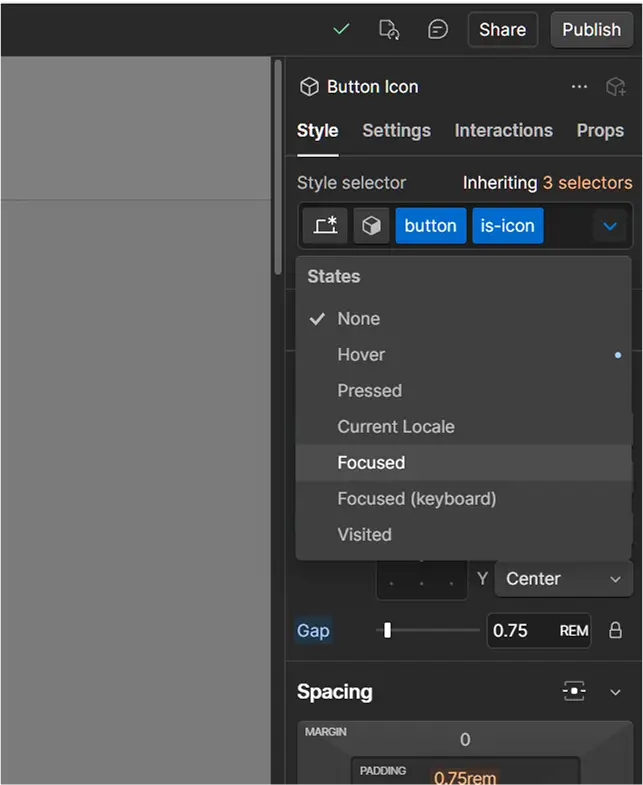Click the Spacing section heading
Viewport: 643px width, 785px height.
point(335,692)
